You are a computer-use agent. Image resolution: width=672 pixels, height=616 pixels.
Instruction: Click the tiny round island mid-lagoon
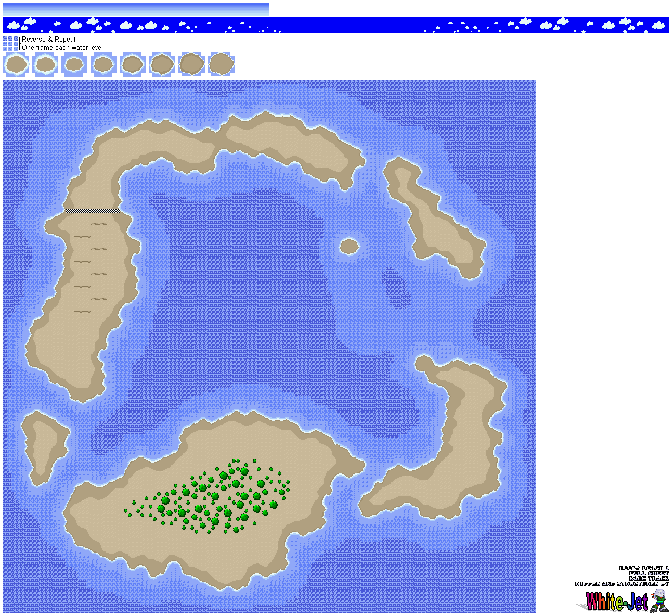point(349,246)
